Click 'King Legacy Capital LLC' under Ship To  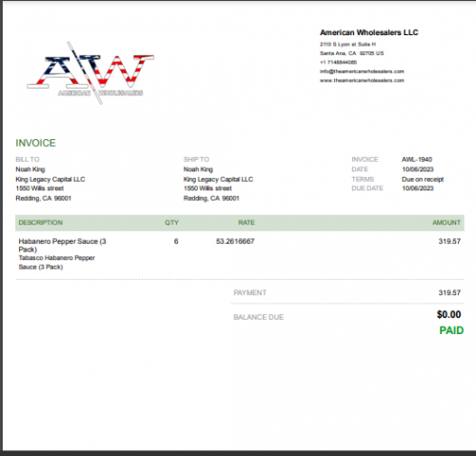218,179
